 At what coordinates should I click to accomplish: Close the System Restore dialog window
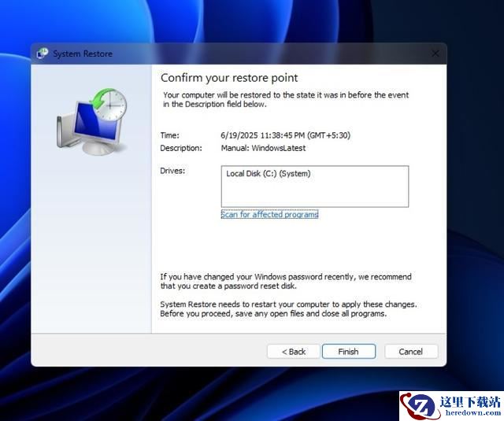(435, 54)
